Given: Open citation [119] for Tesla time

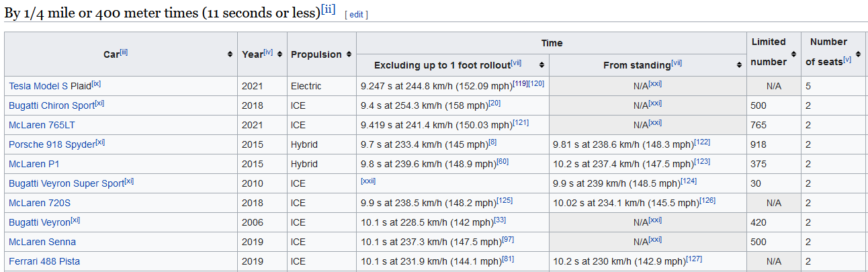Looking at the screenshot, I should (x=520, y=83).
